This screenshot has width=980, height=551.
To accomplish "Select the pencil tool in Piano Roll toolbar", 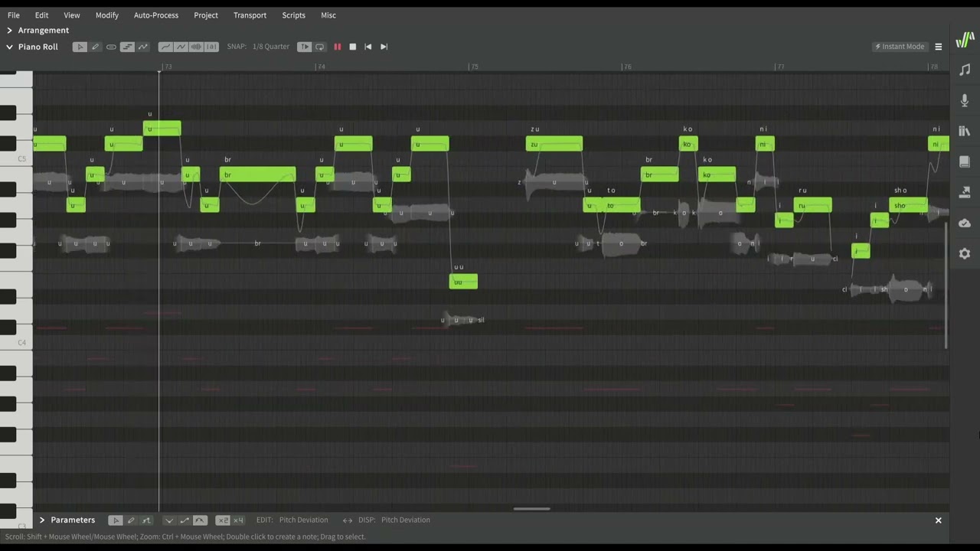I will coord(96,47).
